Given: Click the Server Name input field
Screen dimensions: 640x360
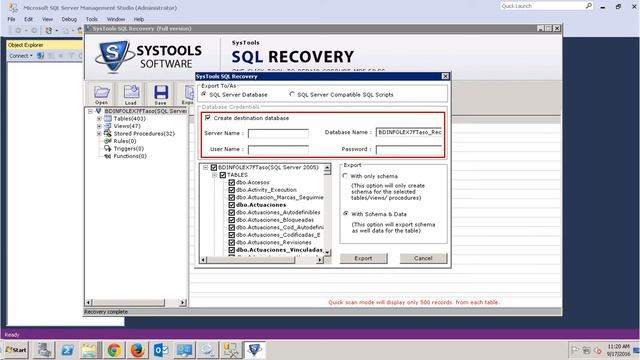Looking at the screenshot, I should (278, 133).
